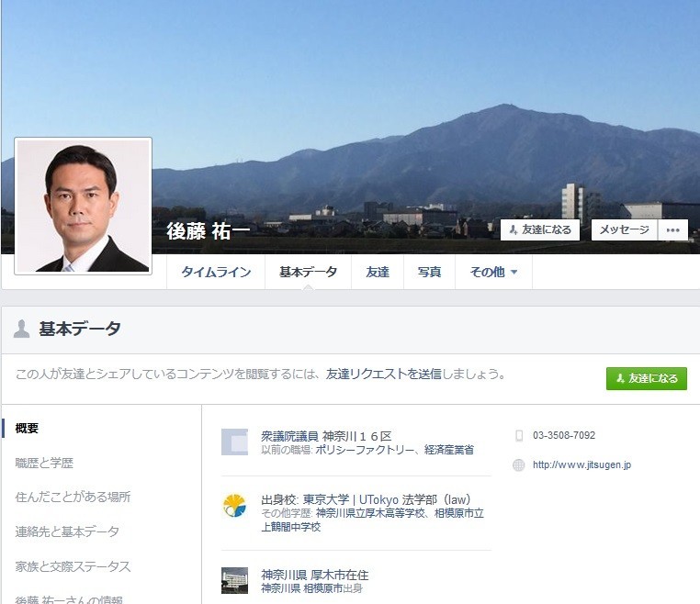Click the city building thumbnail icon

click(x=235, y=580)
